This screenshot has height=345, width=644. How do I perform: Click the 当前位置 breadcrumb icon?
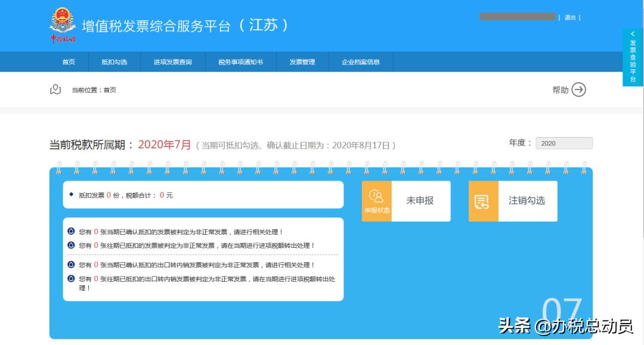(55, 88)
